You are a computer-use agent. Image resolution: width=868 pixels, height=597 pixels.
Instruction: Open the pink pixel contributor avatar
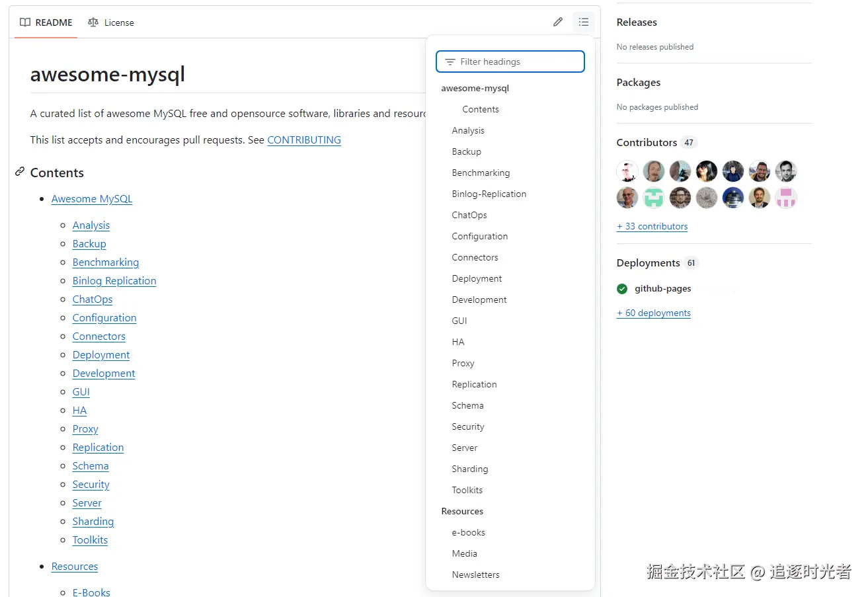click(786, 198)
